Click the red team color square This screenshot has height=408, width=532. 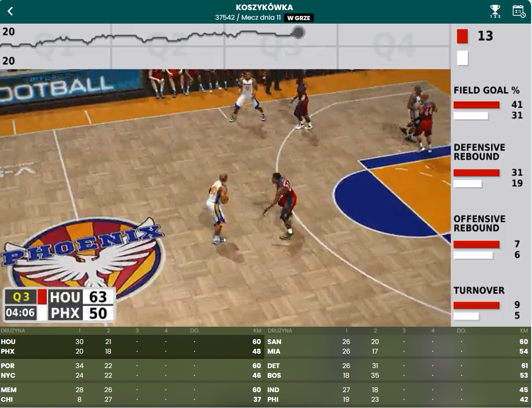point(462,36)
